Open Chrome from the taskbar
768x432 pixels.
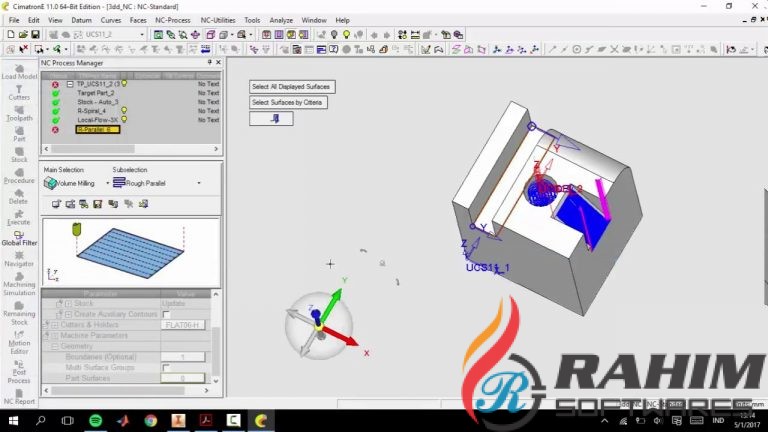coord(151,421)
